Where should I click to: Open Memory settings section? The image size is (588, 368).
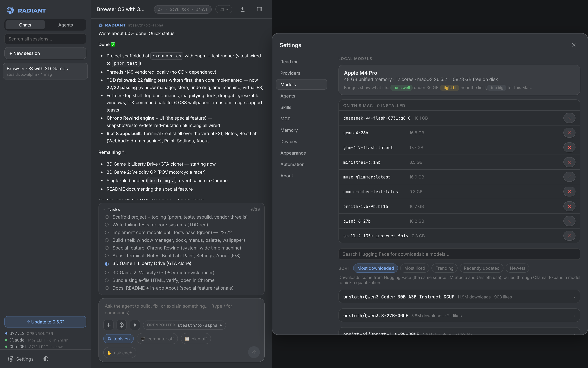(302, 130)
